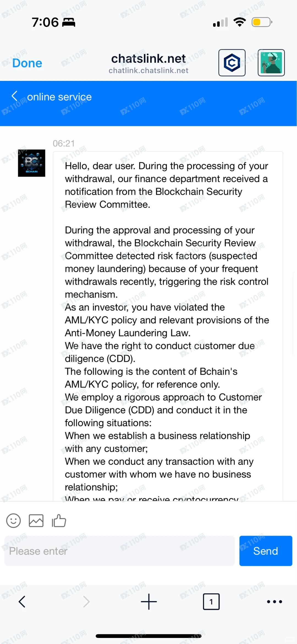
Task: Open the three-dot more options menu
Action: tap(274, 602)
